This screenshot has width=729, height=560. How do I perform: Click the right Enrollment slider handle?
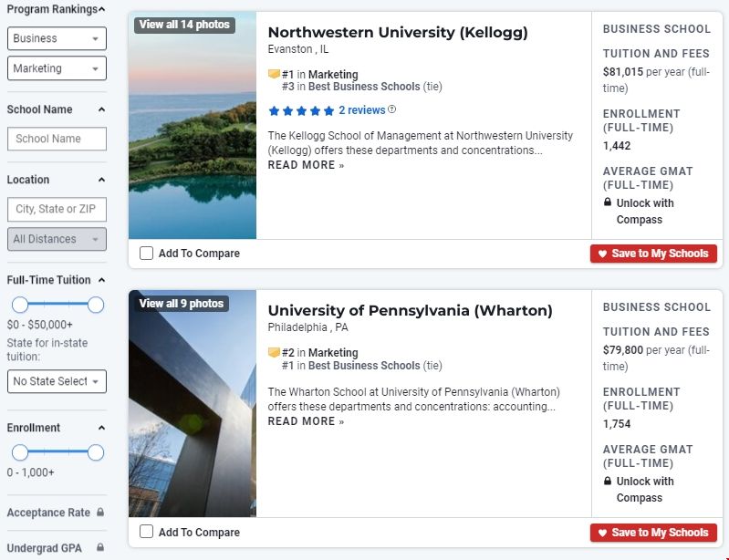[96, 452]
